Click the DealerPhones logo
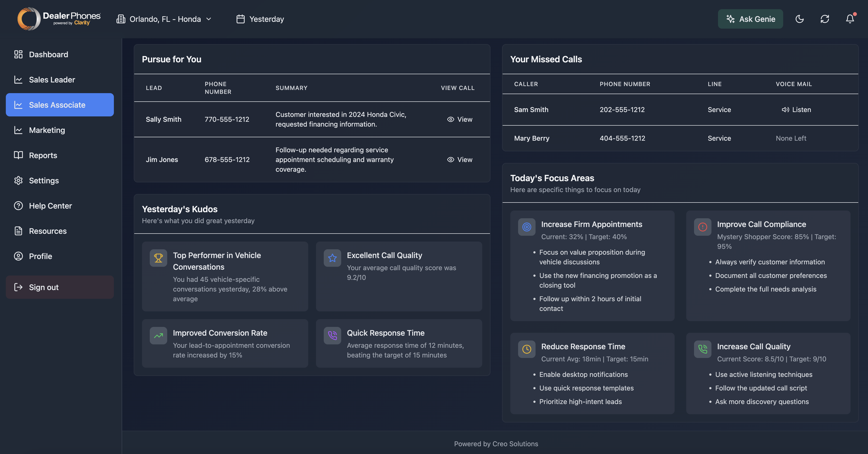 coord(59,19)
